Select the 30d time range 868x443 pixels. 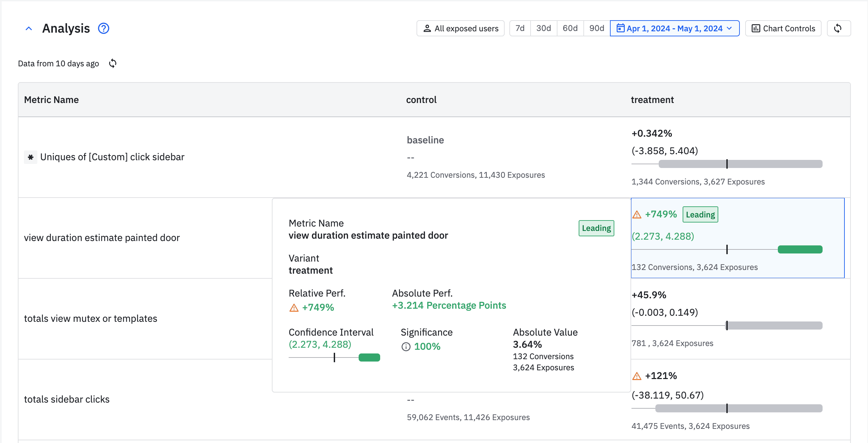click(543, 28)
